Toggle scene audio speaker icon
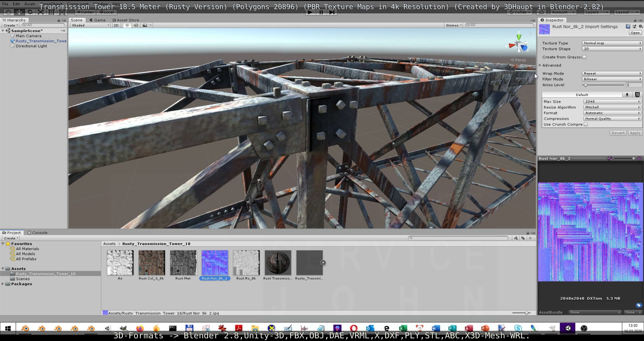The image size is (644, 341). [x=136, y=25]
